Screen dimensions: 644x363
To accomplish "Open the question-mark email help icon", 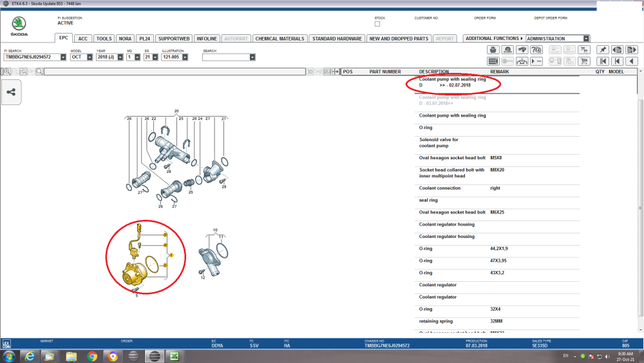I will tap(536, 50).
